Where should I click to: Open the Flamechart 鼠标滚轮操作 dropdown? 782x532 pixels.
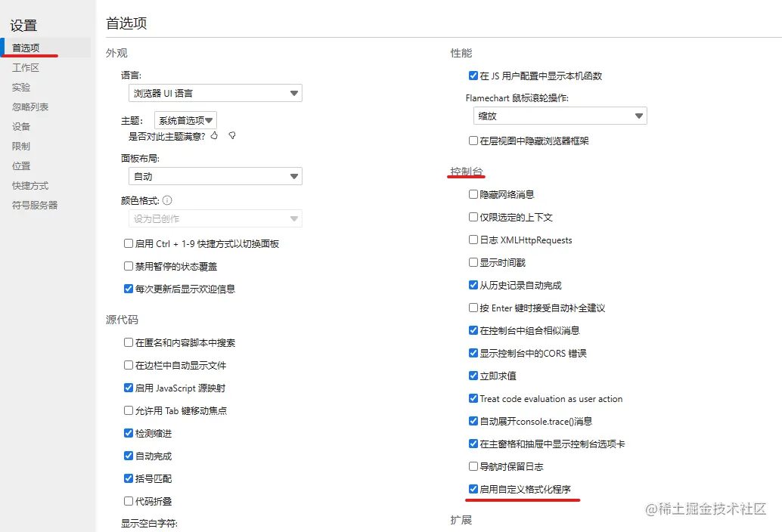point(560,116)
